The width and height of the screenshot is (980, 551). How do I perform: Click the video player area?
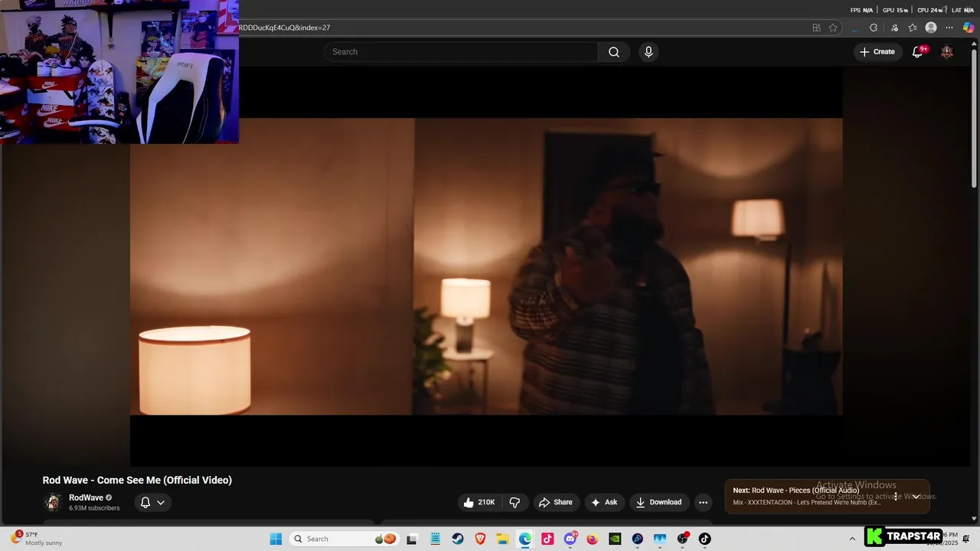(486, 266)
